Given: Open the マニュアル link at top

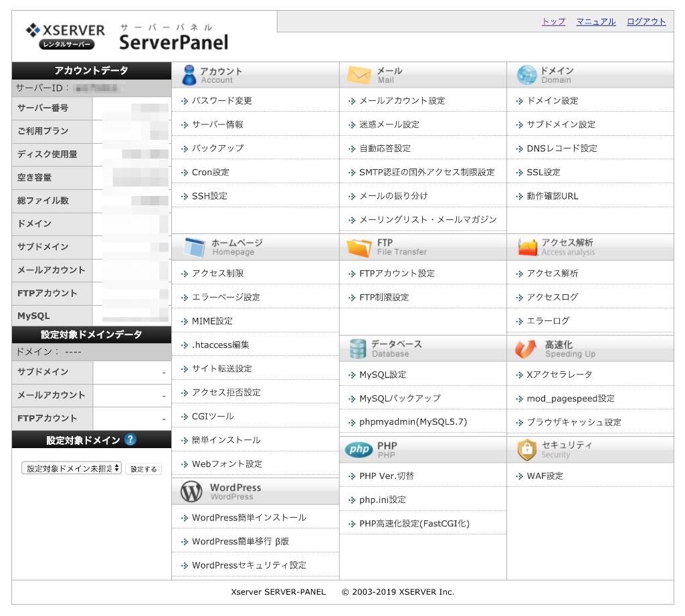Looking at the screenshot, I should [595, 21].
